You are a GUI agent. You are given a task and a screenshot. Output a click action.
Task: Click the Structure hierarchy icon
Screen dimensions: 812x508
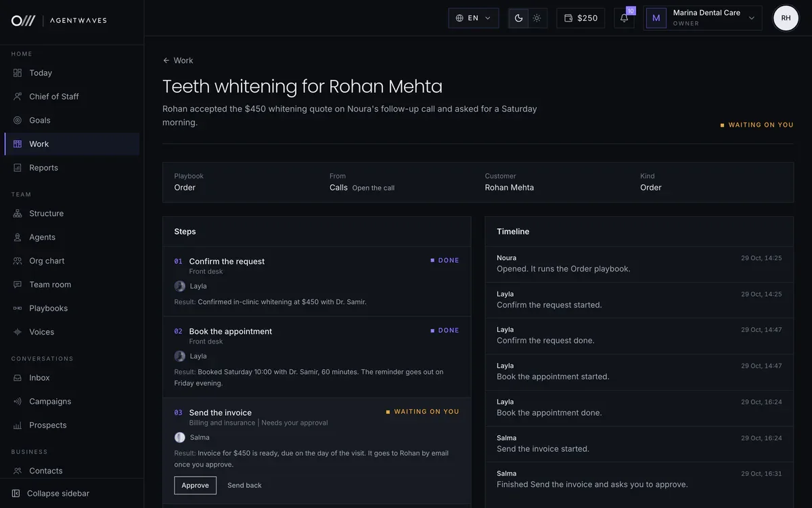pos(18,213)
